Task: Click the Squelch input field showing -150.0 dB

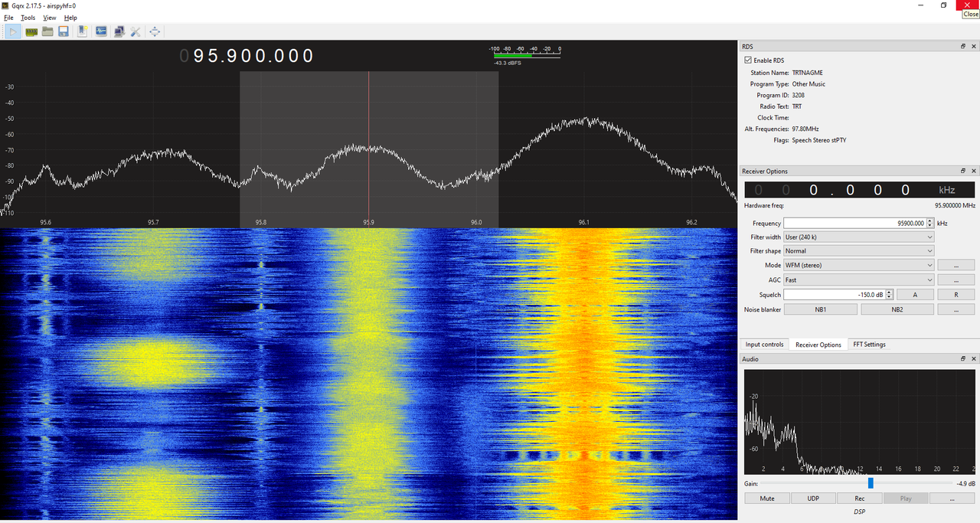Action: [x=834, y=294]
